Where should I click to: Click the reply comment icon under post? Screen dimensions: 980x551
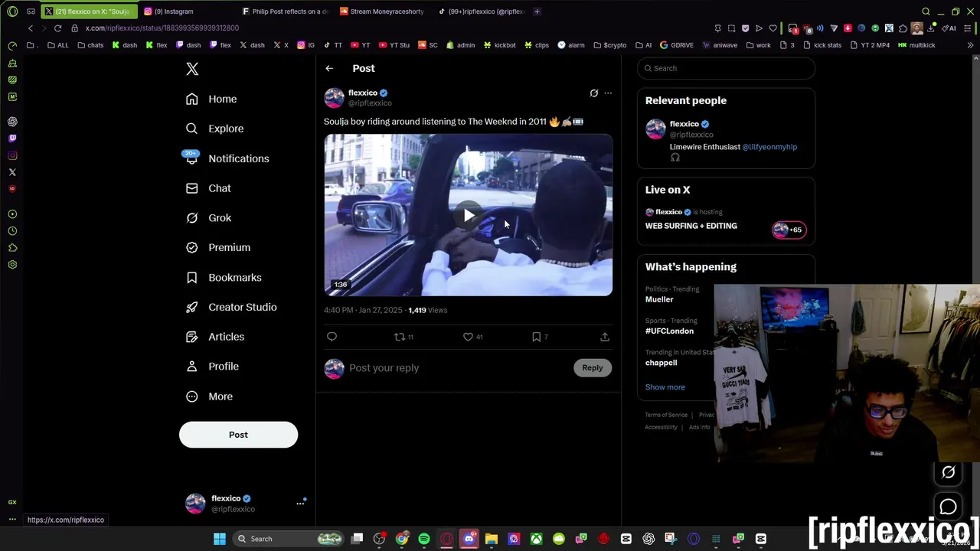[x=332, y=337]
